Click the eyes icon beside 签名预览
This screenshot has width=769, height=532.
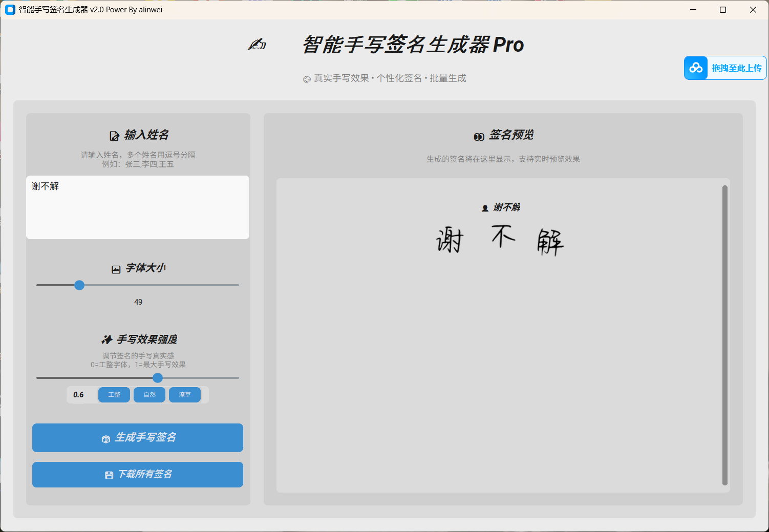point(479,136)
